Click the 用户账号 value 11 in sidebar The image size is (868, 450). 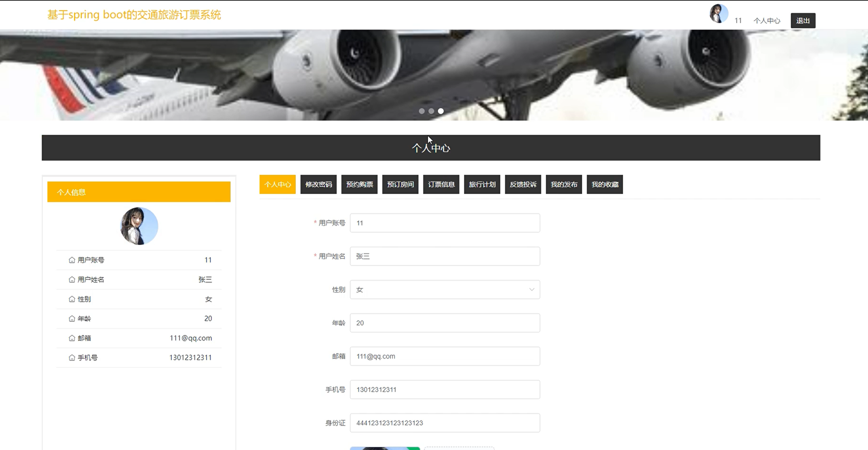(208, 260)
